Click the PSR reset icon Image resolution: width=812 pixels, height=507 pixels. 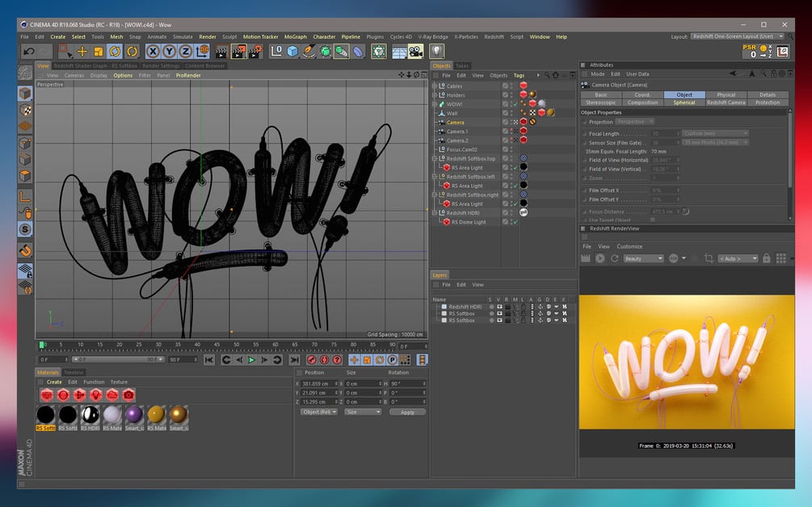click(x=749, y=51)
